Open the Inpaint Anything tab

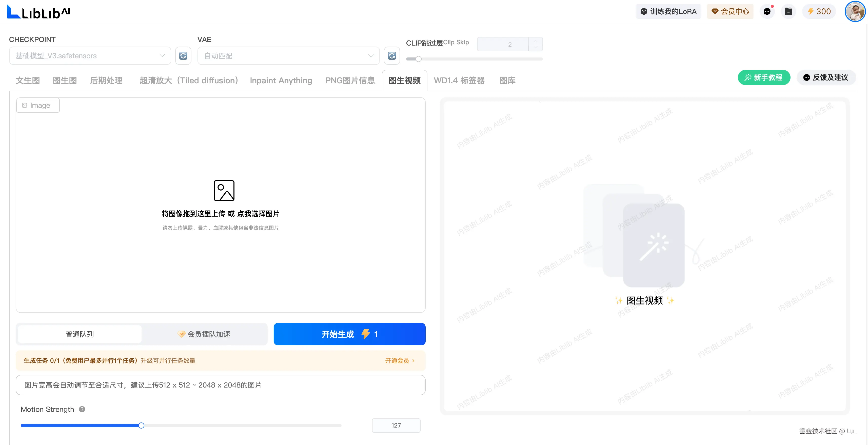(x=281, y=80)
